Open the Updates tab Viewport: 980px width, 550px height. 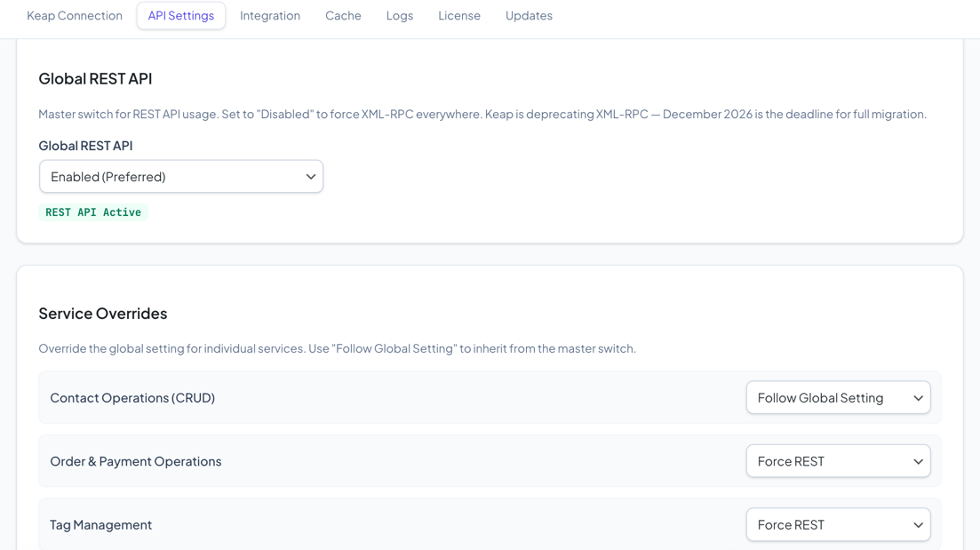pyautogui.click(x=529, y=15)
